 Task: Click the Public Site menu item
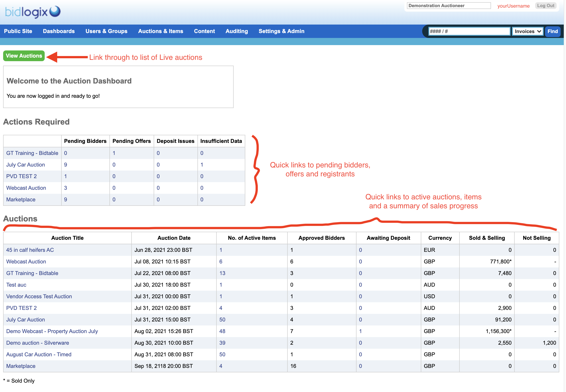tap(18, 31)
